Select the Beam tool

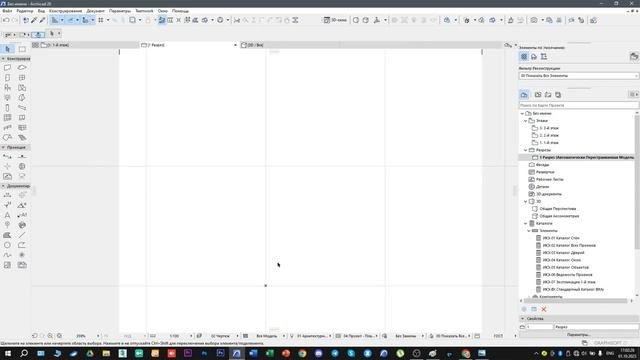22,108
